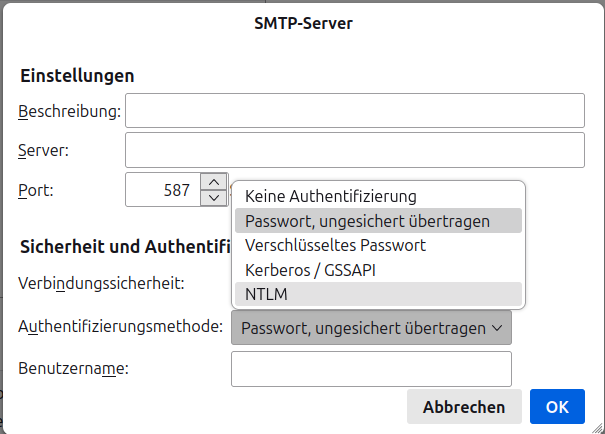
Task: Choose NTLM authentication option
Action: pyautogui.click(x=265, y=294)
